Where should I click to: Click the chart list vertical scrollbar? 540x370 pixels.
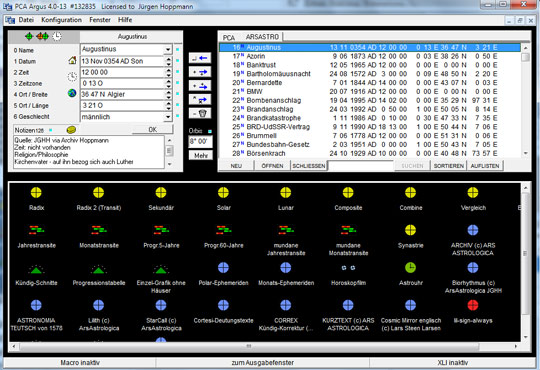pos(525,100)
